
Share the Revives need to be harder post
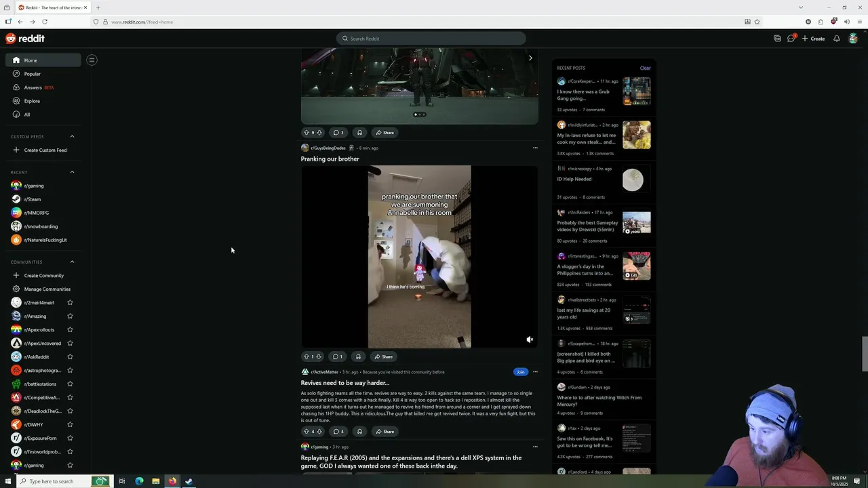[384, 431]
